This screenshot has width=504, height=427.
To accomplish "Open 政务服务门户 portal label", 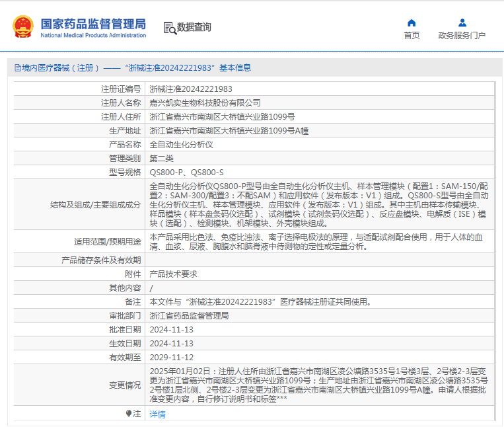I will point(462,36).
